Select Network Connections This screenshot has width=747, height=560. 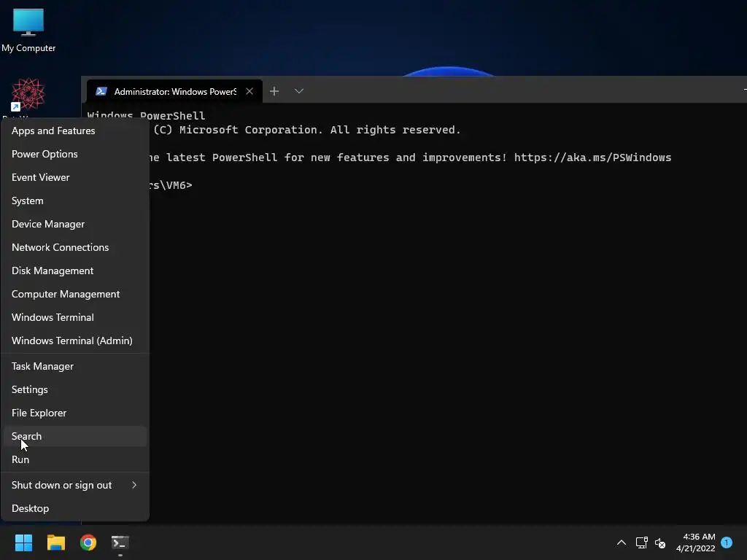(x=75, y=247)
